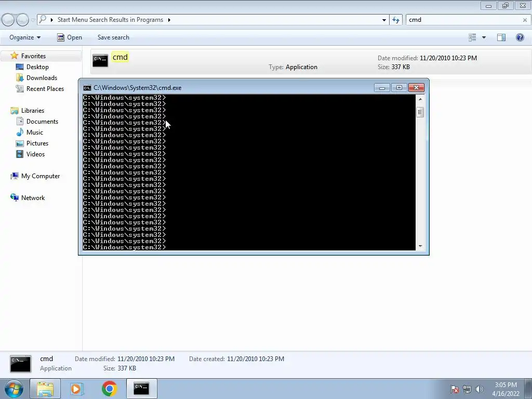Open the address bar history dropdown
Screen dimensions: 532x399
(x=384, y=20)
